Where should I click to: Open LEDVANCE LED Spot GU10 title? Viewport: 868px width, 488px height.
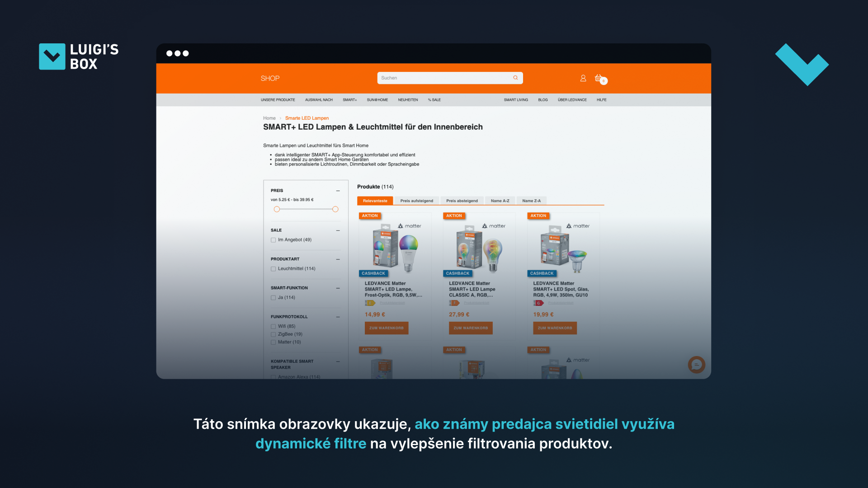(561, 289)
